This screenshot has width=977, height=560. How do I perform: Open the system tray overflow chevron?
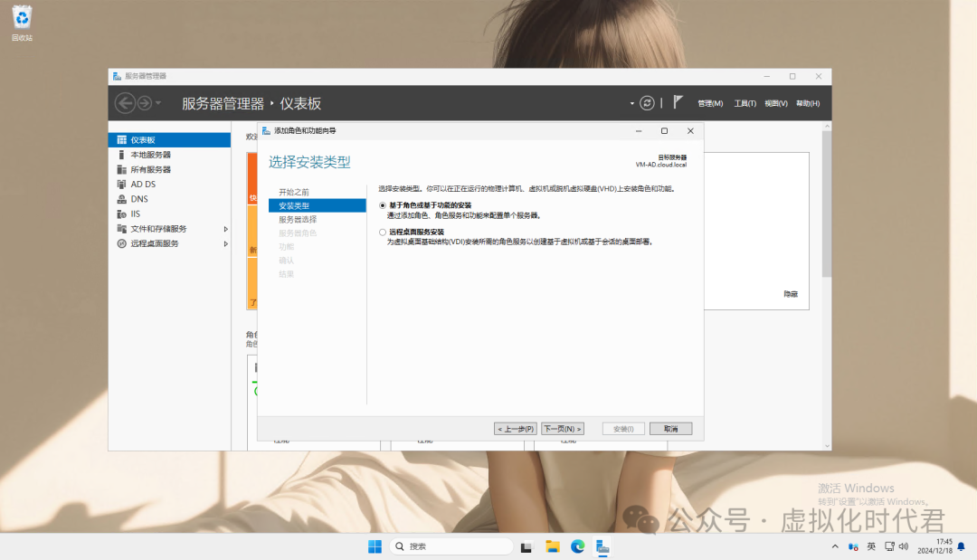coord(835,546)
